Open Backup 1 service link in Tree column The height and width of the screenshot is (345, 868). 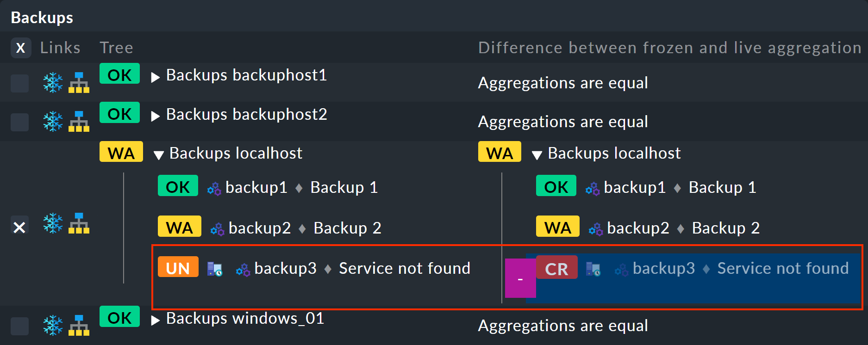[x=344, y=187]
